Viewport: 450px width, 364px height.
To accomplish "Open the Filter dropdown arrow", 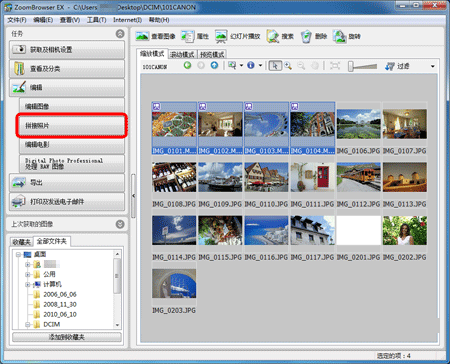I will click(x=433, y=66).
